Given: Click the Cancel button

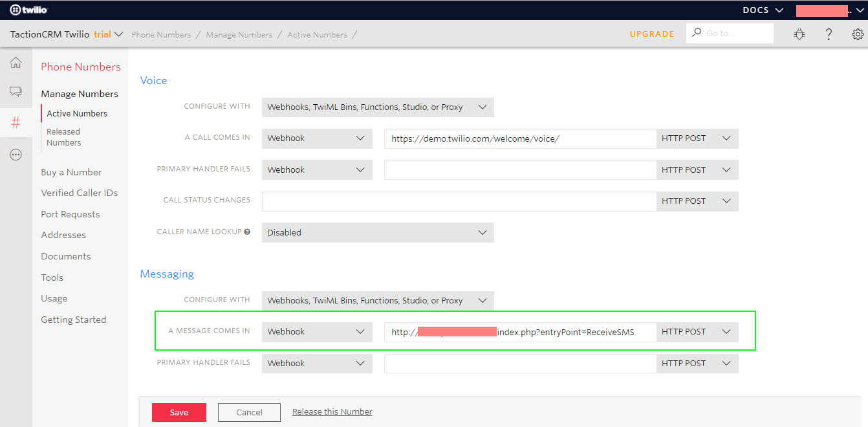Looking at the screenshot, I should [x=249, y=413].
